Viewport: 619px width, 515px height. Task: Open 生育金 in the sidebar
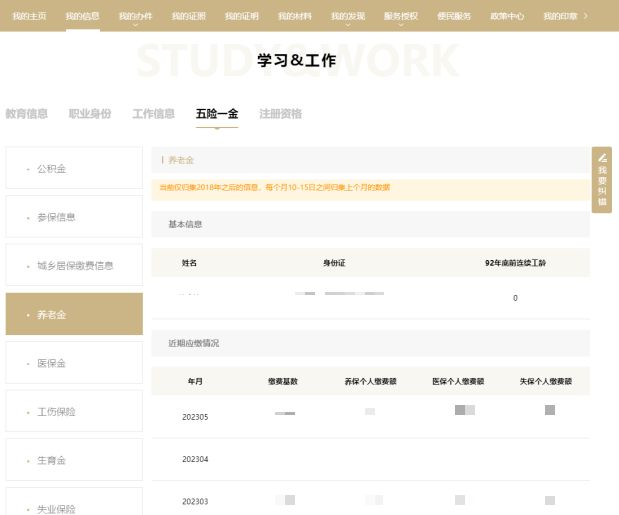[x=74, y=460]
